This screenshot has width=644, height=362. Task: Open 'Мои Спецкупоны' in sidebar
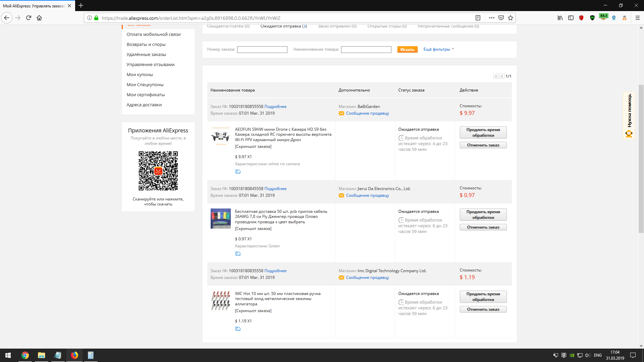[145, 84]
